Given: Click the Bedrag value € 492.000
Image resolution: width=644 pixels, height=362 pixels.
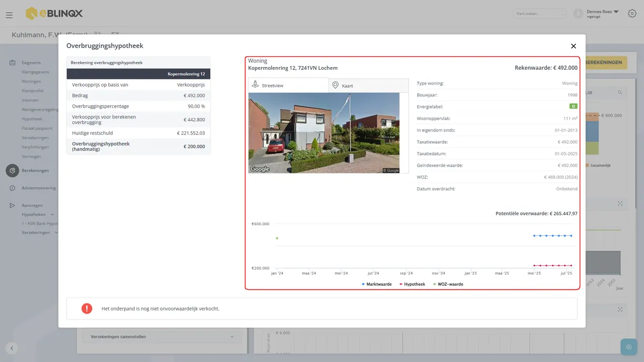Looking at the screenshot, I should point(194,95).
